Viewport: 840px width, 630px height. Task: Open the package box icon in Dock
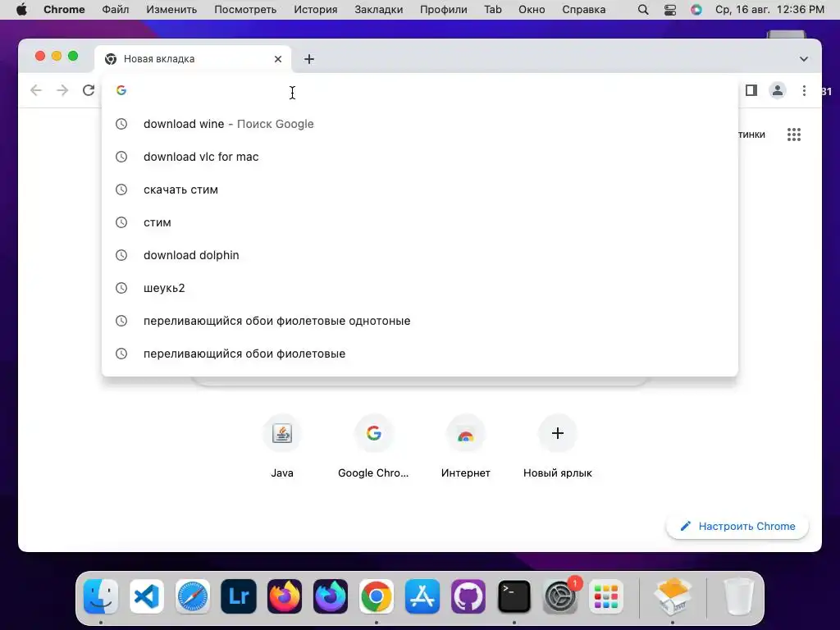click(x=673, y=596)
